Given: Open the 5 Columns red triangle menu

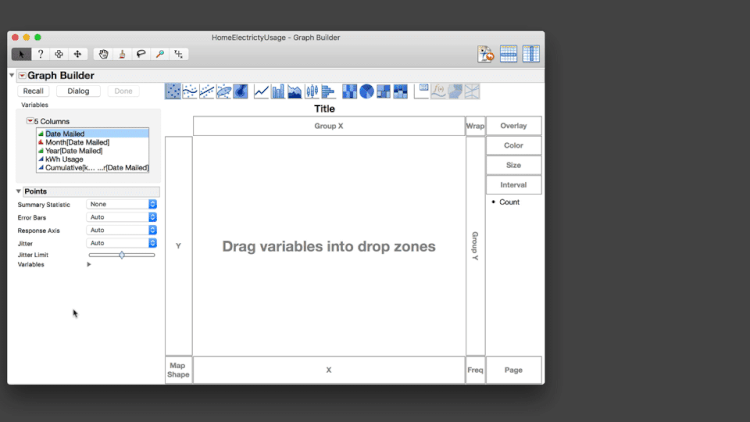Looking at the screenshot, I should pos(30,121).
